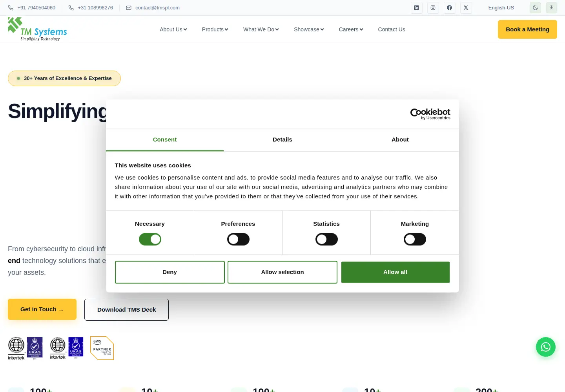Click phone icon beside +91 7940504060
The height and width of the screenshot is (392, 565).
click(x=11, y=8)
